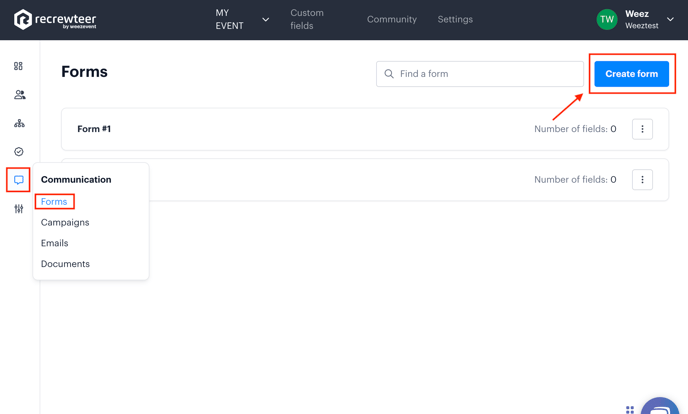Viewport: 688px width, 414px height.
Task: Open the checkmark tasks icon in sidebar
Action: [x=18, y=152]
